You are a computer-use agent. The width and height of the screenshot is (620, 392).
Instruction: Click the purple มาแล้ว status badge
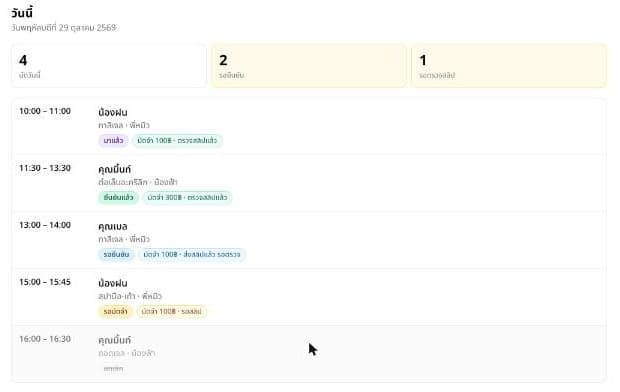pyautogui.click(x=113, y=140)
